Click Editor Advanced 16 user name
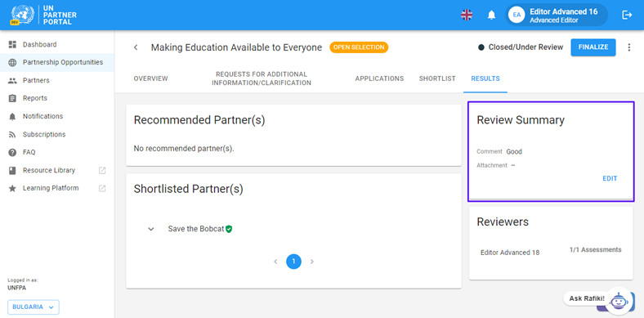Screen dimensions: 644x318 (x=564, y=11)
